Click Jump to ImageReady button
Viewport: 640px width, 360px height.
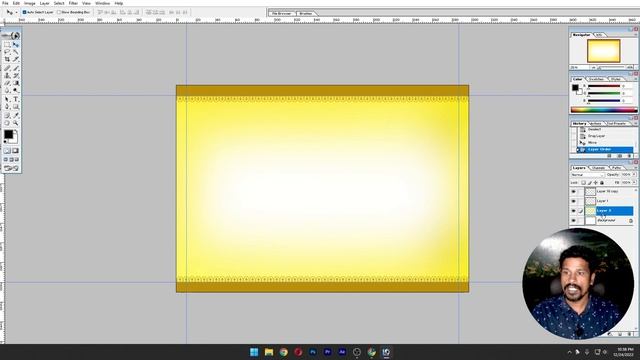11,168
